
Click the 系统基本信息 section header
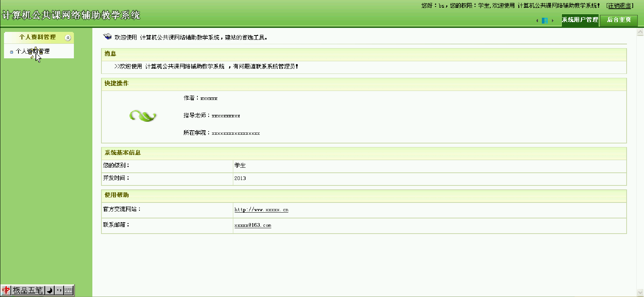pos(364,154)
